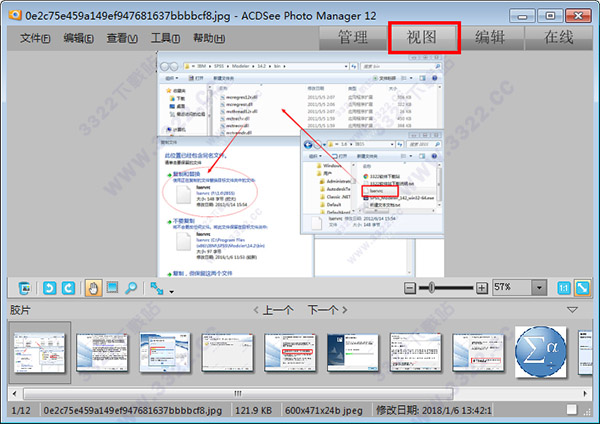Open the 查看 menu

[x=122, y=38]
